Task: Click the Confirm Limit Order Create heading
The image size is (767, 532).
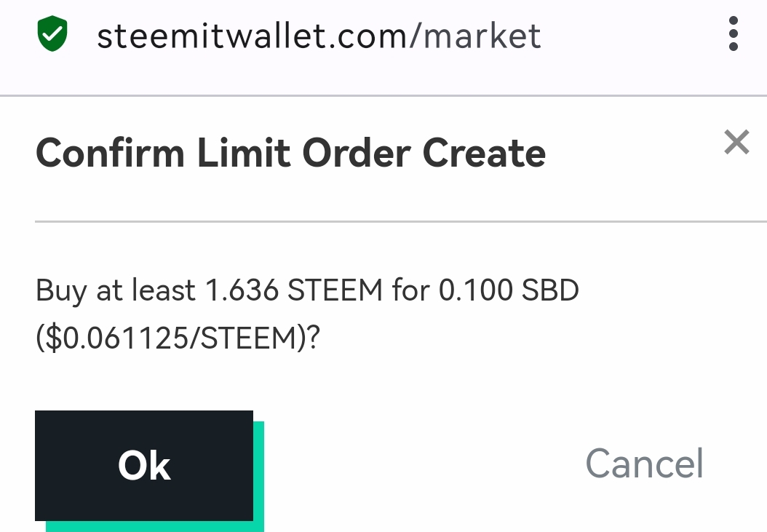Action: [x=290, y=154]
